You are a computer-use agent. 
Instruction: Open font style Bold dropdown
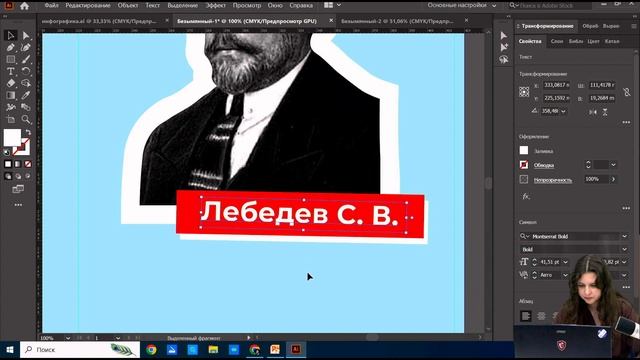(624, 249)
